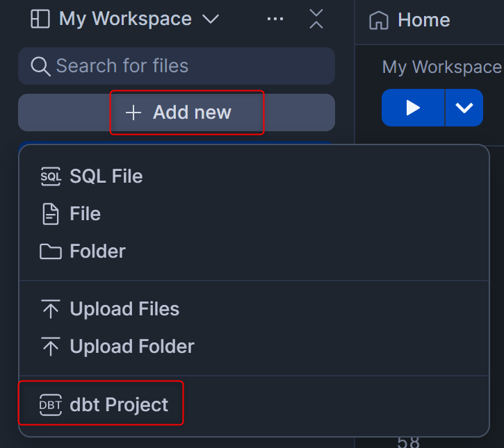Click the dbt project icon

(51, 405)
